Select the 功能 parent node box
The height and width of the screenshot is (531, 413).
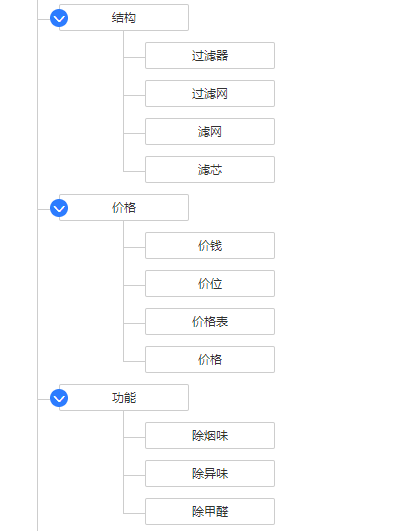[124, 398]
